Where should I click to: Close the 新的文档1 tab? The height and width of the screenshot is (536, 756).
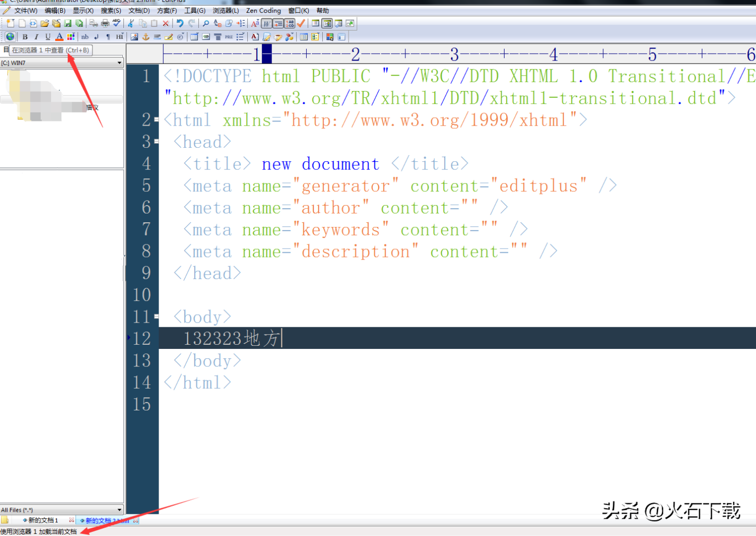(x=71, y=520)
